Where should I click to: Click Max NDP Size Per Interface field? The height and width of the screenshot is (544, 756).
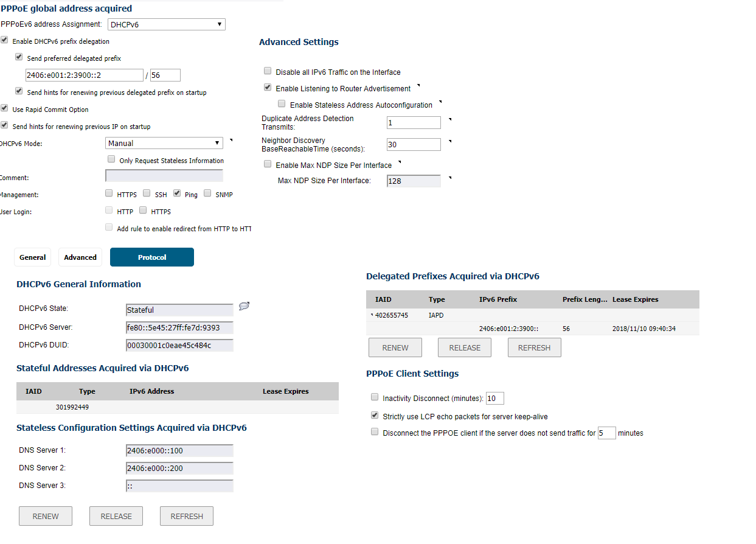(414, 181)
